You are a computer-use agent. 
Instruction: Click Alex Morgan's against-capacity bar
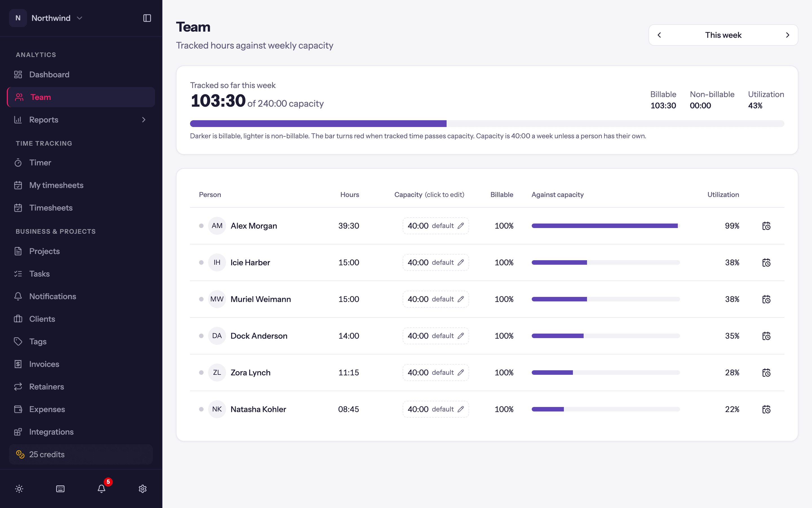(x=606, y=226)
